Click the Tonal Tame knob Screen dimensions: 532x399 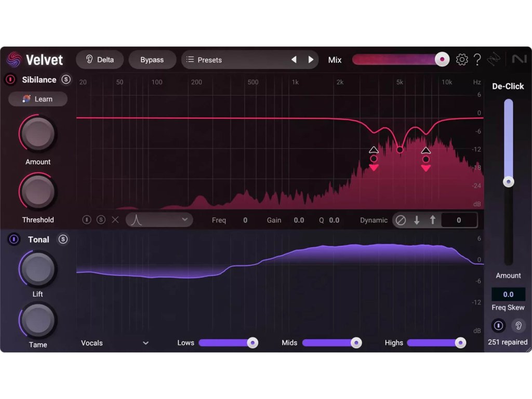pyautogui.click(x=37, y=320)
